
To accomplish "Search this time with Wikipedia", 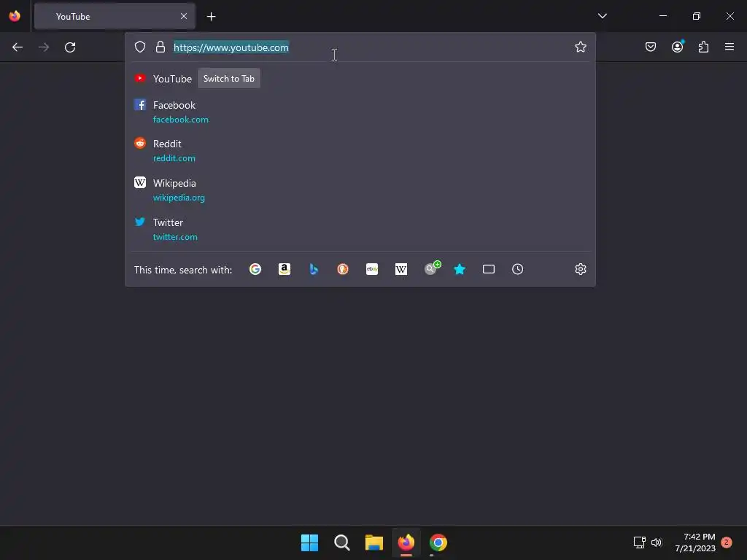I will (401, 269).
